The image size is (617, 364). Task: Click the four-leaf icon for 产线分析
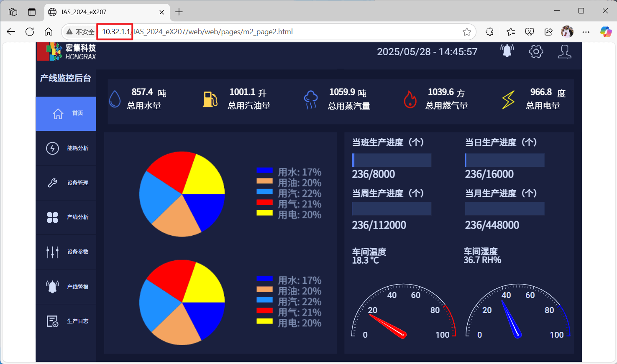coord(53,217)
